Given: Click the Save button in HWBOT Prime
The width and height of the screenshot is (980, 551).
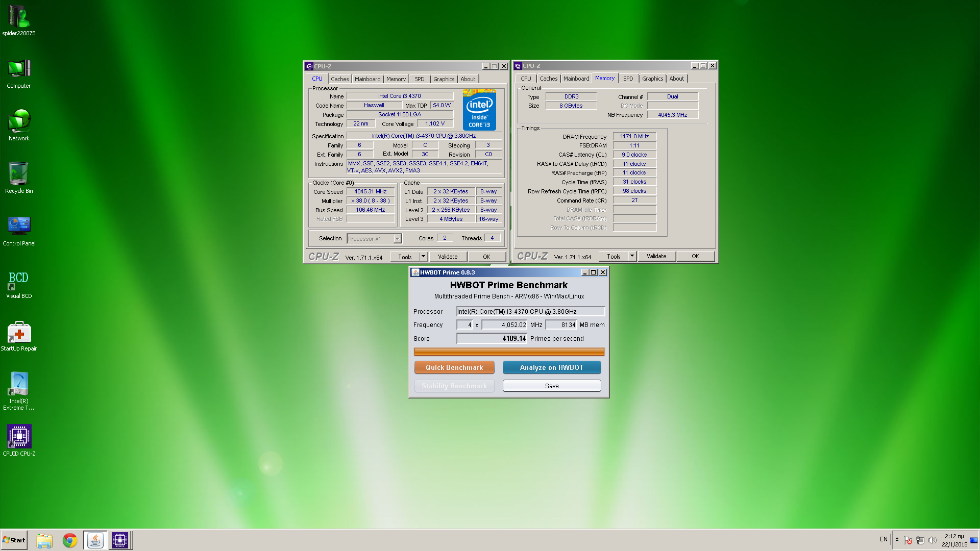Looking at the screenshot, I should (x=552, y=386).
